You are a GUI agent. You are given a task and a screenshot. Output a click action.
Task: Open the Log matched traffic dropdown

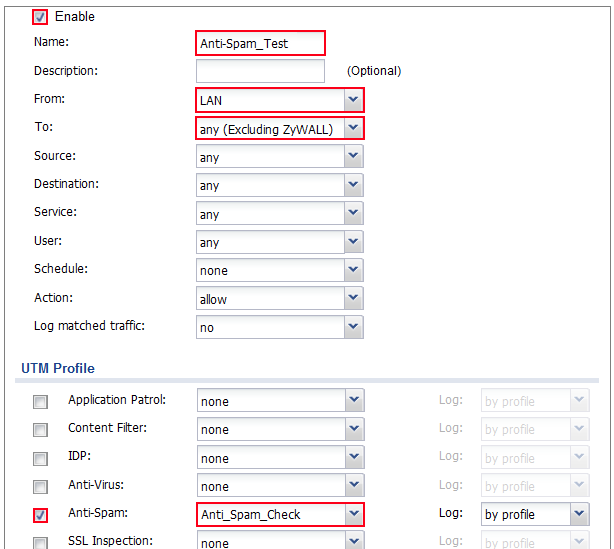coord(279,327)
